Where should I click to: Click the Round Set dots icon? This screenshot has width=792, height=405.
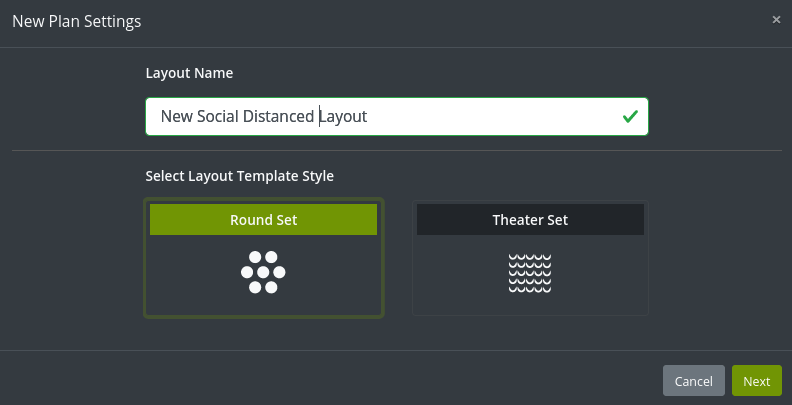[263, 272]
